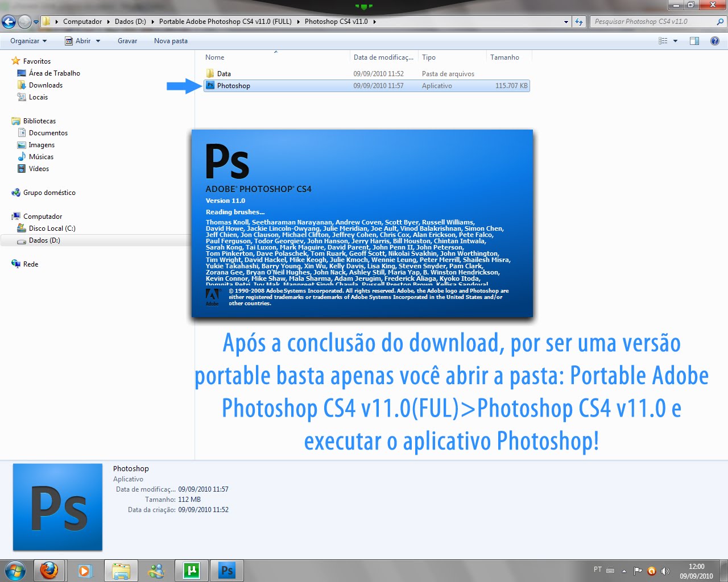This screenshot has height=582, width=728.
Task: Open uTorrent from the taskbar
Action: coord(191,570)
